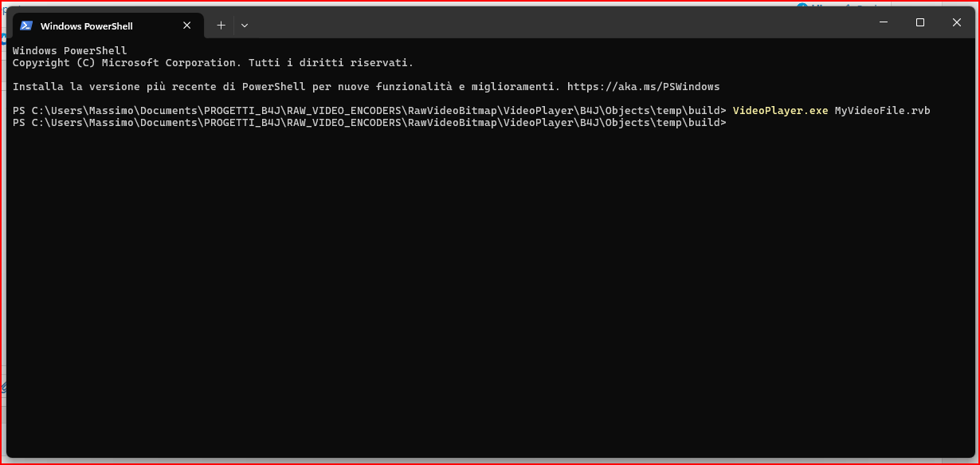Open a new terminal tab with plus

221,26
